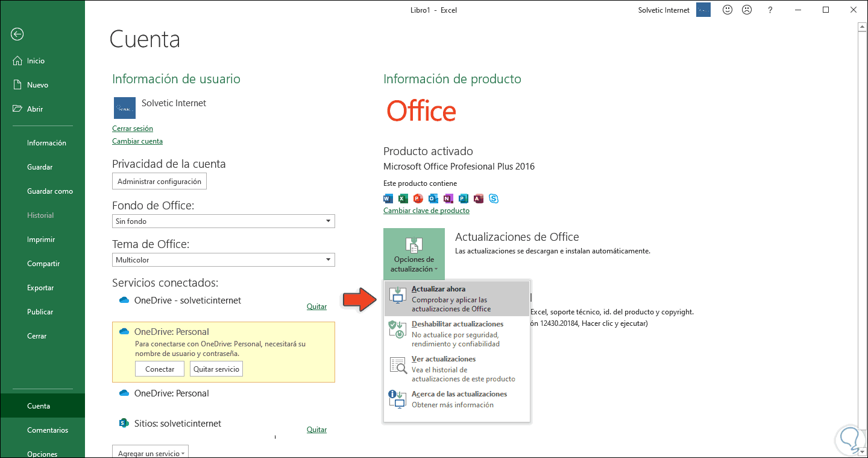
Task: Remove Sitios: solveticinternet with Quitar
Action: 316,430
